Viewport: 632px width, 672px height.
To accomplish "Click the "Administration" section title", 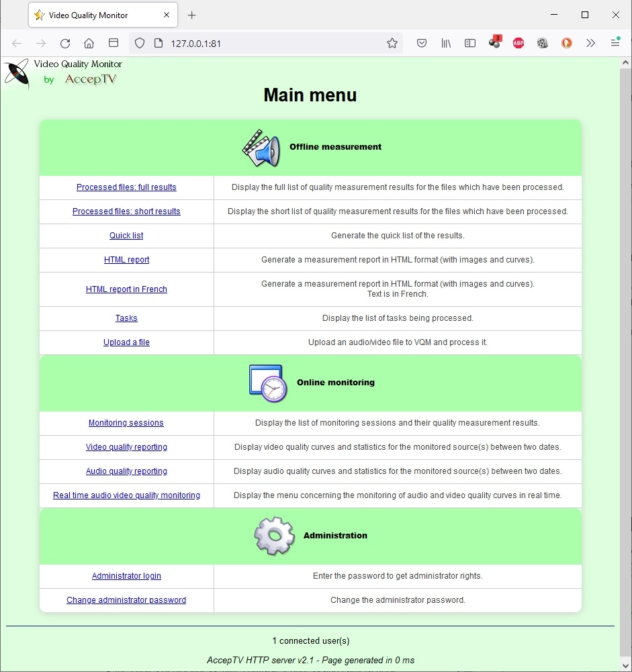I will click(x=335, y=535).
